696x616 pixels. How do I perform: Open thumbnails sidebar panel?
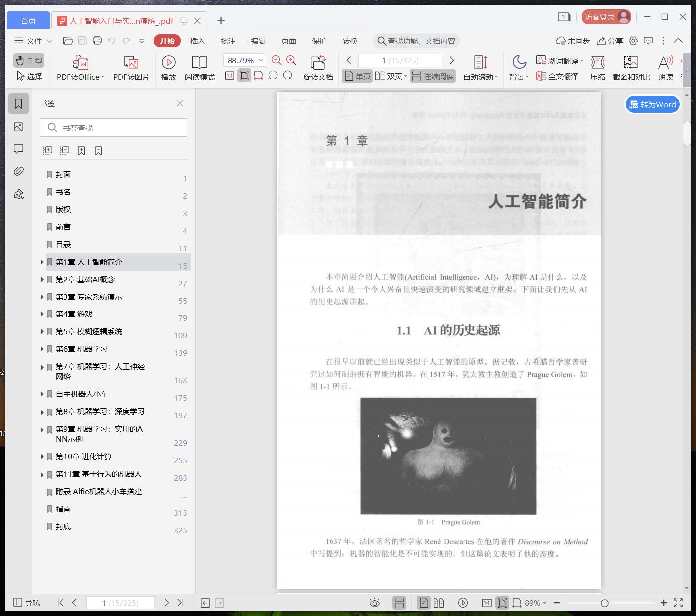point(19,127)
